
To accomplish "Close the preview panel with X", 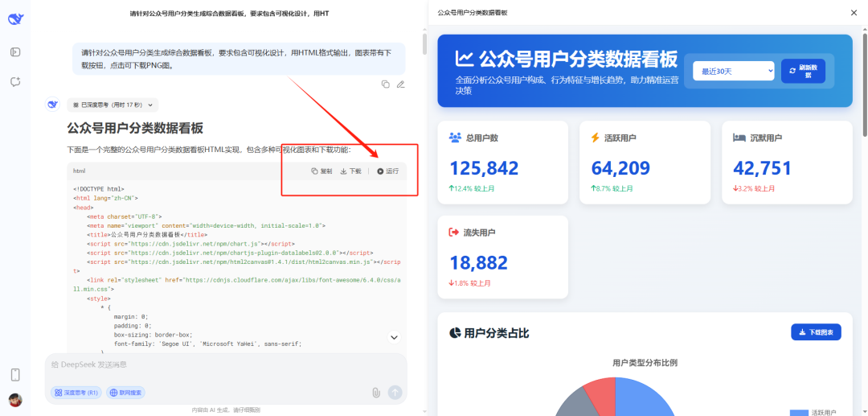I will tap(854, 13).
